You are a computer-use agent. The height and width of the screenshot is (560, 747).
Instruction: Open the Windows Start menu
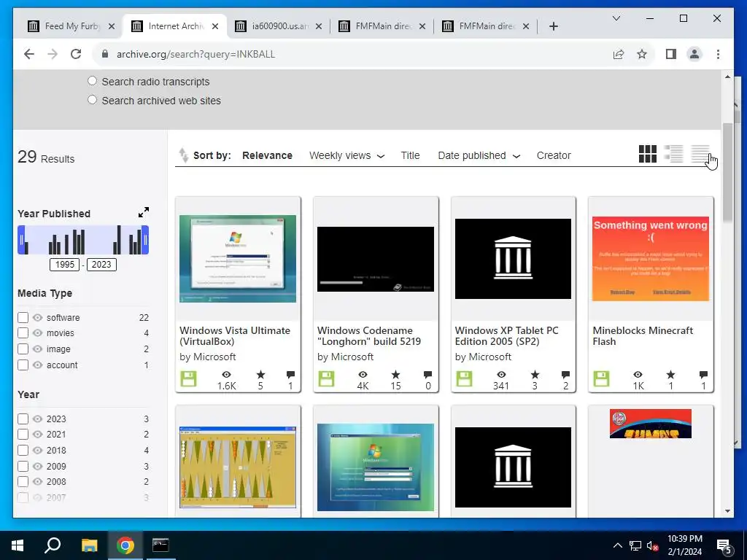pyautogui.click(x=18, y=545)
